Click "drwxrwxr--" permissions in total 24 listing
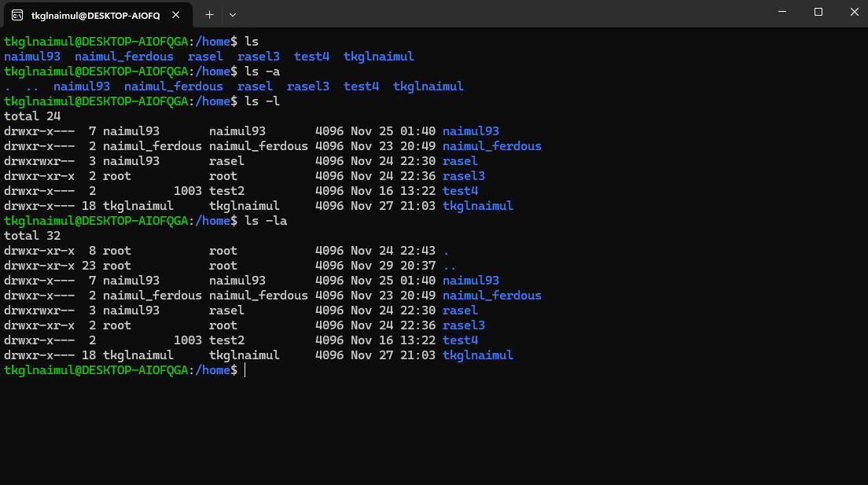The width and height of the screenshot is (868, 485). click(39, 161)
